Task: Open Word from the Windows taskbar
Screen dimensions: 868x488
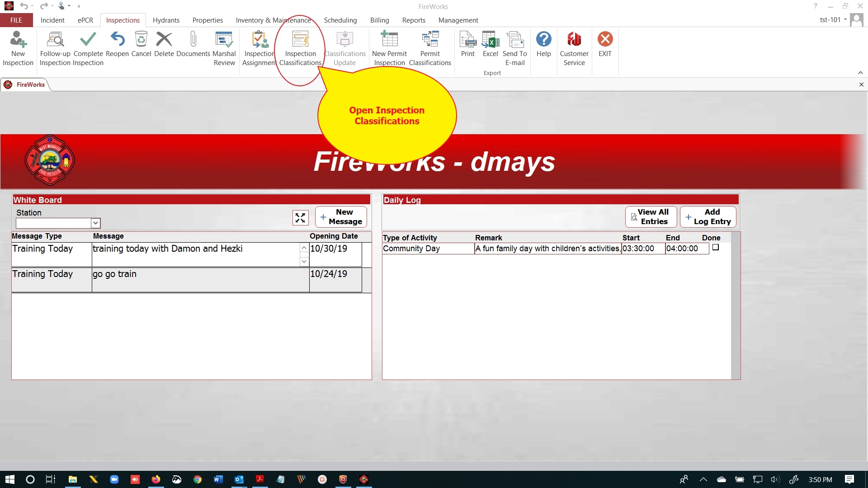Action: (218, 479)
